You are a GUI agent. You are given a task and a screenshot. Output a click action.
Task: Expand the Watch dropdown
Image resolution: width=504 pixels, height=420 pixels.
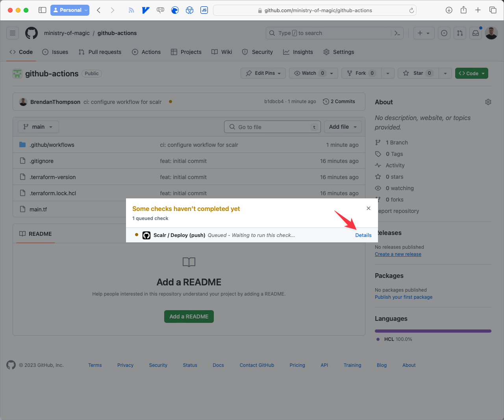point(313,73)
